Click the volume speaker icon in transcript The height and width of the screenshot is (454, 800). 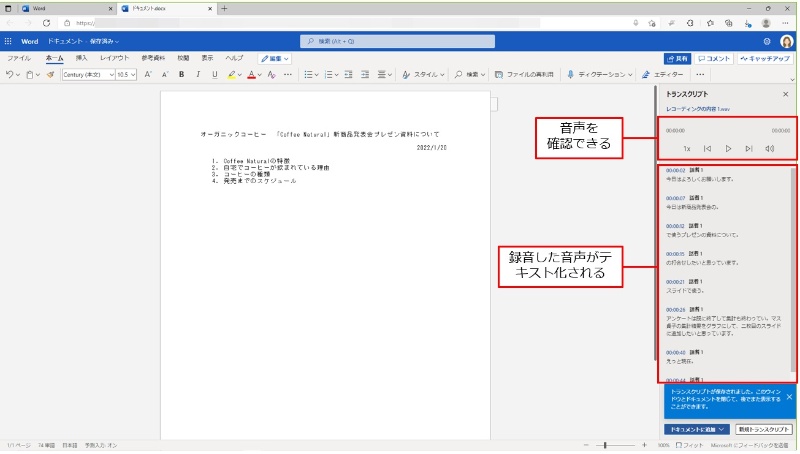[x=769, y=148]
